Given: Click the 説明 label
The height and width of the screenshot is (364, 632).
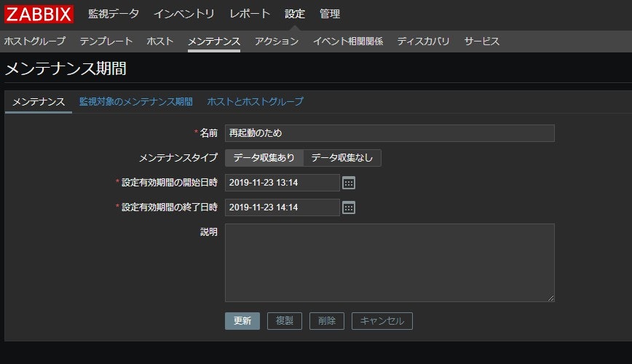Looking at the screenshot, I should tap(209, 232).
